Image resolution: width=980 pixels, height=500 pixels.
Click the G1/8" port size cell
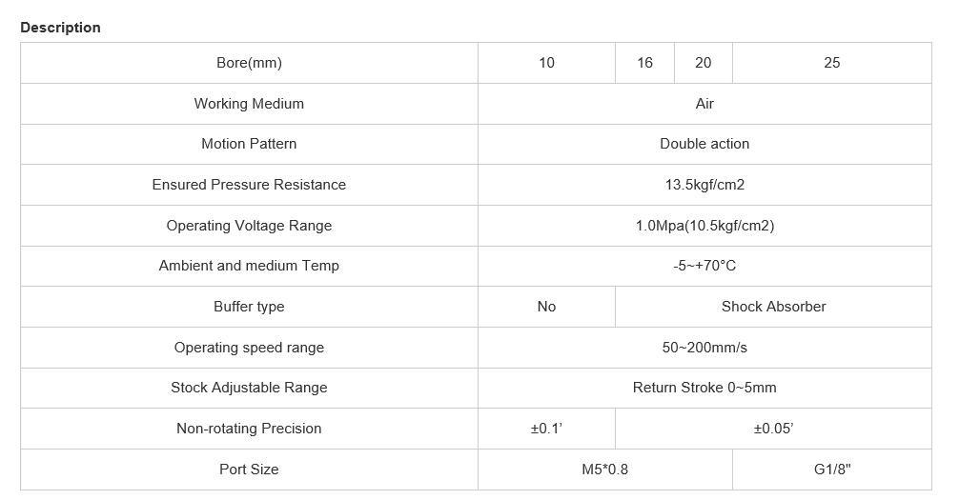click(x=831, y=470)
